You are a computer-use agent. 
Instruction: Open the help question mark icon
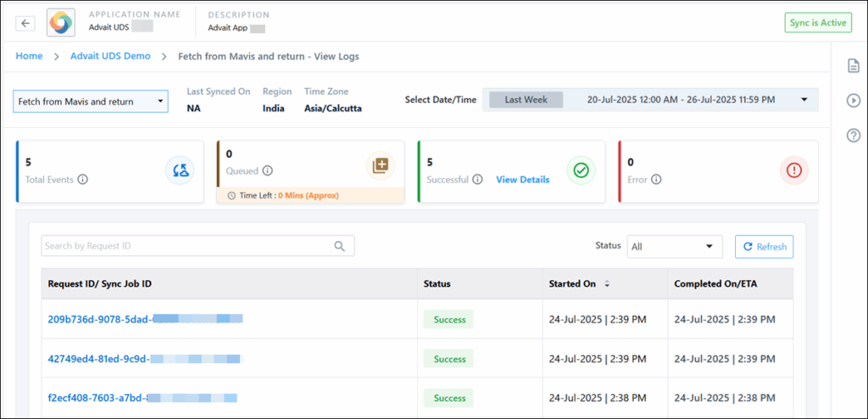(854, 135)
